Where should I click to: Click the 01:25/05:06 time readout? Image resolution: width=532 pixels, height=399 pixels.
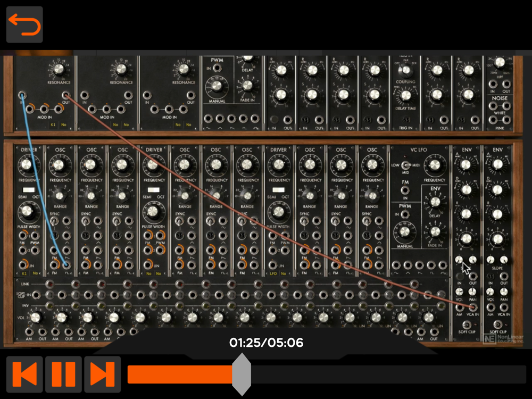pyautogui.click(x=267, y=342)
